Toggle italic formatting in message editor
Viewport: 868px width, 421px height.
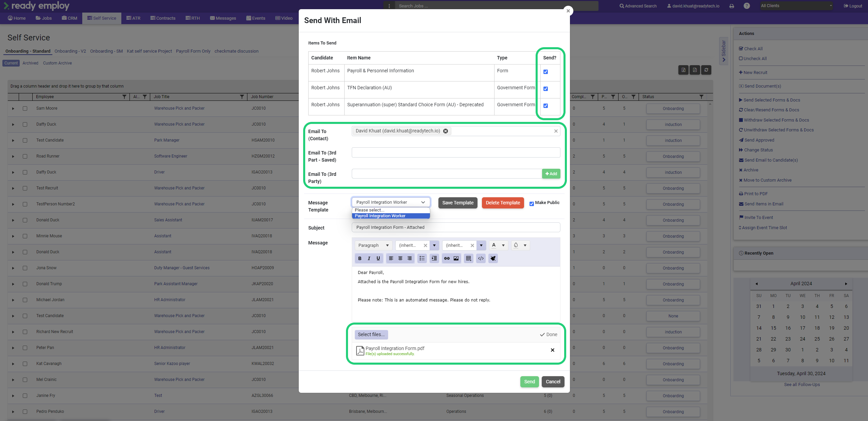(369, 258)
